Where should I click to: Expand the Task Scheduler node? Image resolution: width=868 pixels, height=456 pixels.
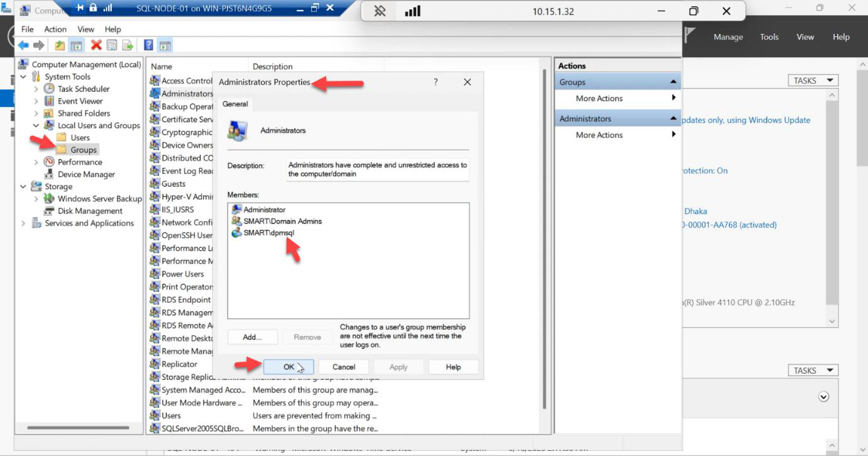pos(36,89)
